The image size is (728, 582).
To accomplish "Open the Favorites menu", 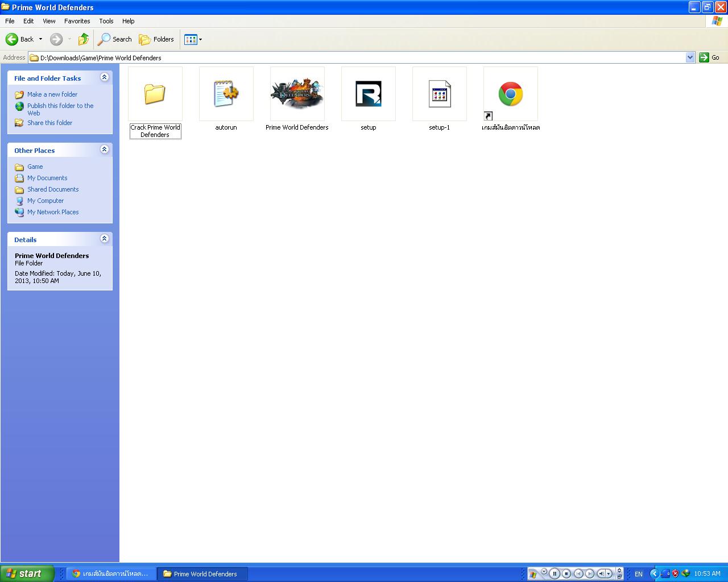I will tap(77, 21).
